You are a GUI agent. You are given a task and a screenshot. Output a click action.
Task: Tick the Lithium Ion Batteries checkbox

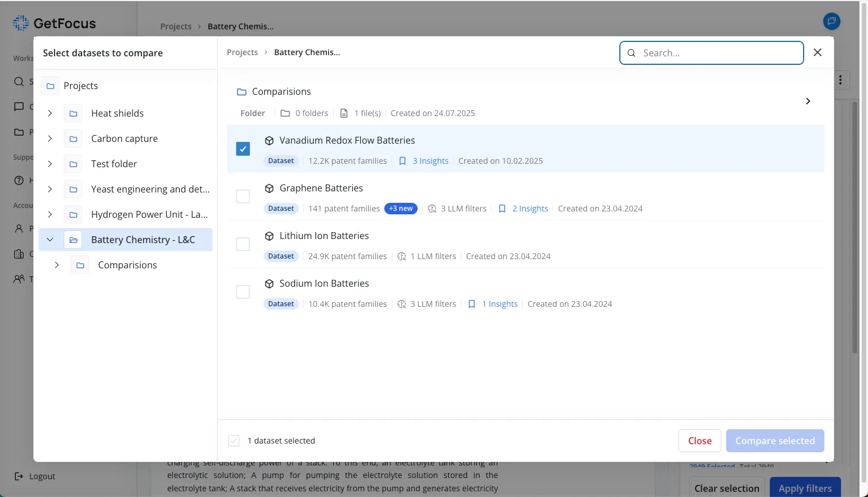point(243,244)
